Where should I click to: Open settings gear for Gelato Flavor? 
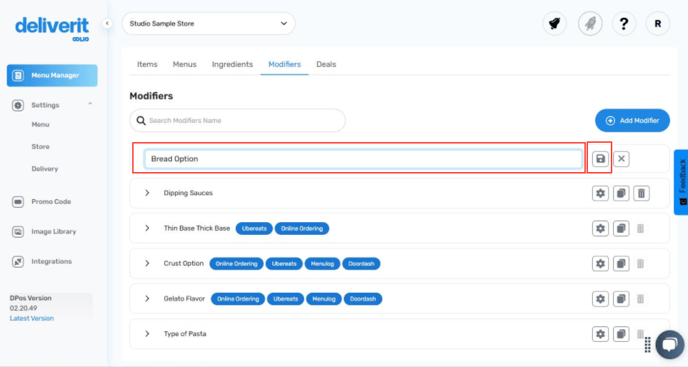(x=600, y=299)
